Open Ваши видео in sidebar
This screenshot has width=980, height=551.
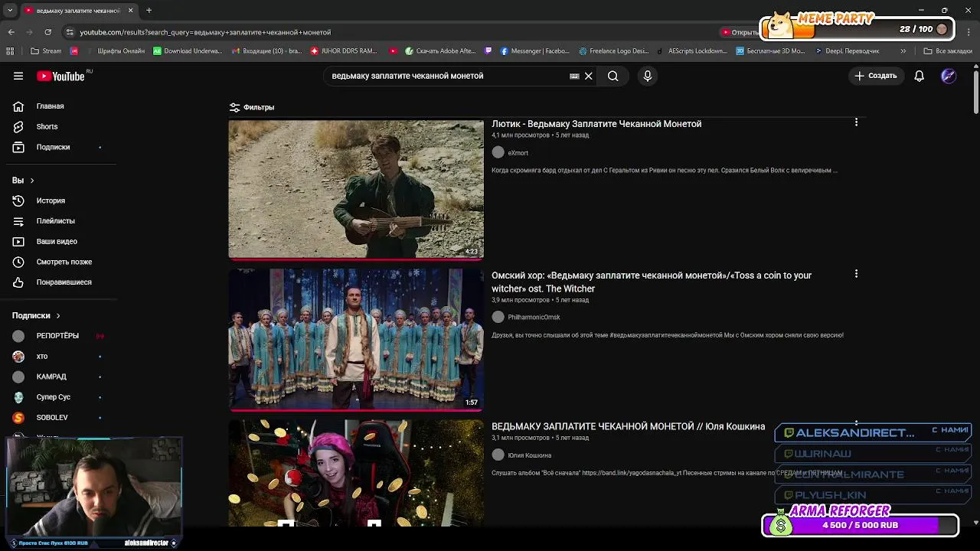tap(58, 241)
